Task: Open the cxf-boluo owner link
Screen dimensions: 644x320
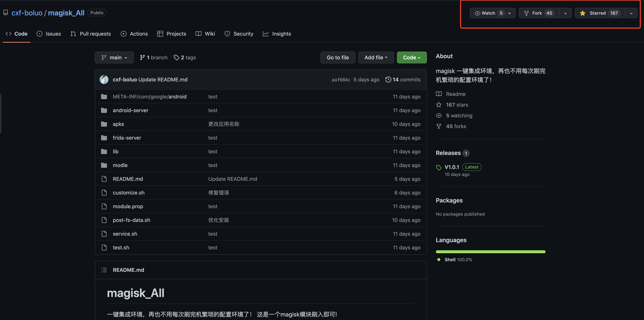Action: point(27,13)
